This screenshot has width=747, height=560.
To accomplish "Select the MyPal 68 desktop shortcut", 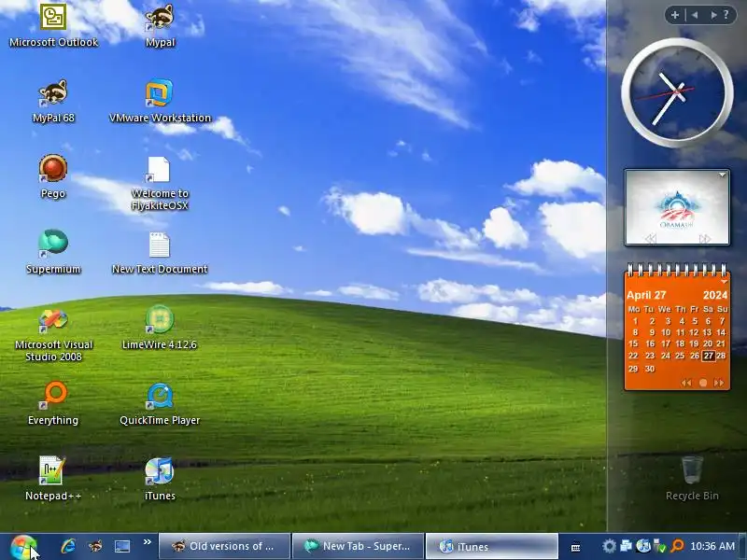I will click(53, 101).
